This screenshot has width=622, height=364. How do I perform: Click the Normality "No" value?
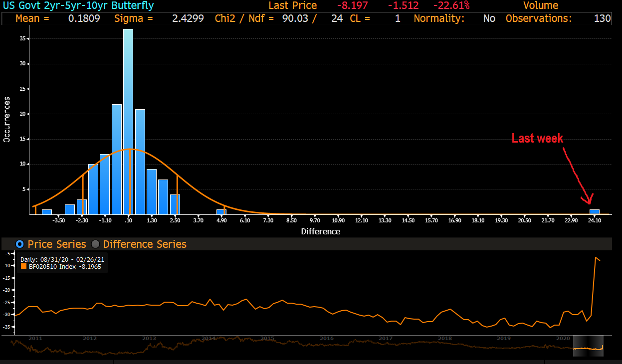tap(489, 19)
